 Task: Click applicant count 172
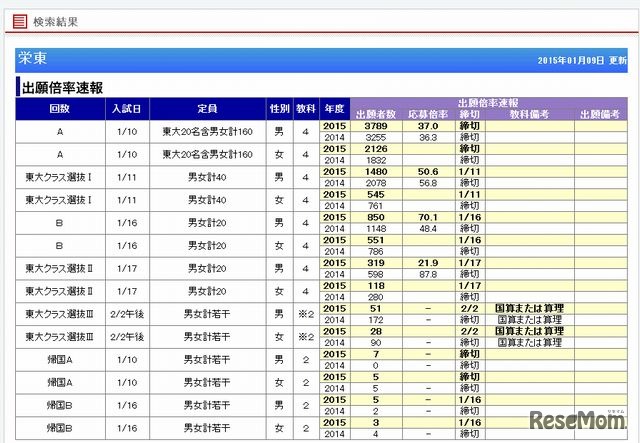[376, 321]
